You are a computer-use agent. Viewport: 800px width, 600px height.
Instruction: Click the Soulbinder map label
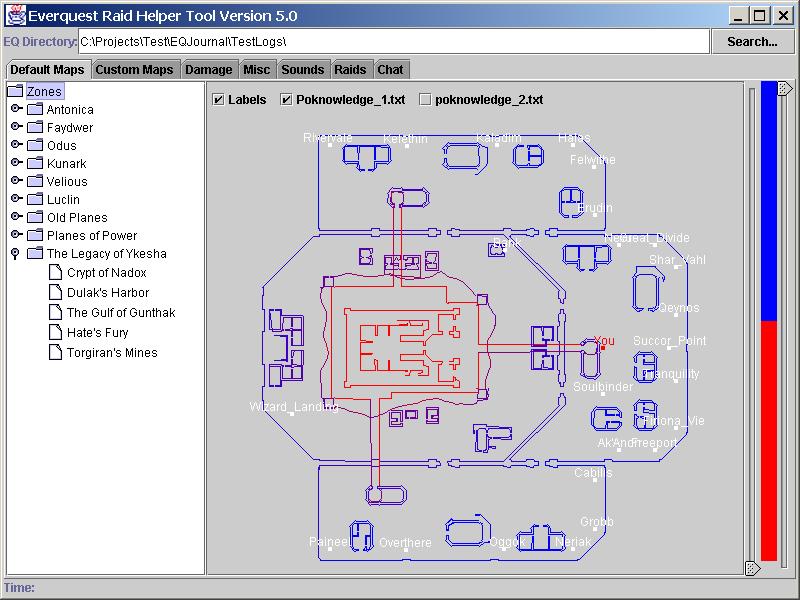click(603, 387)
